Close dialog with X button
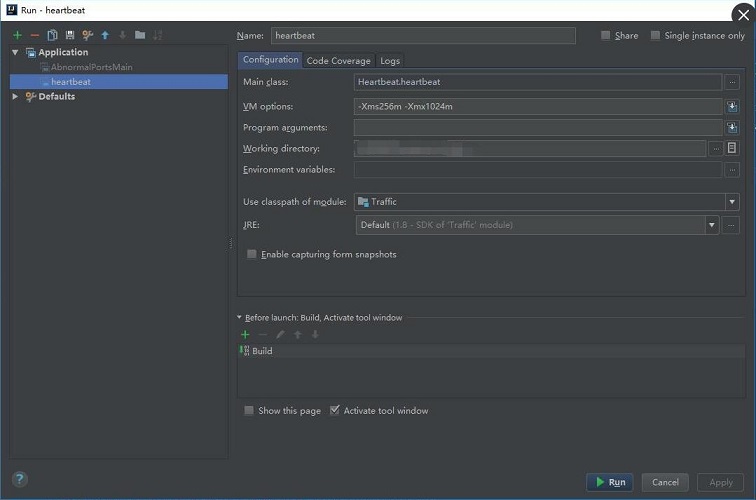Viewport: 756px width, 500px height. pos(743,15)
